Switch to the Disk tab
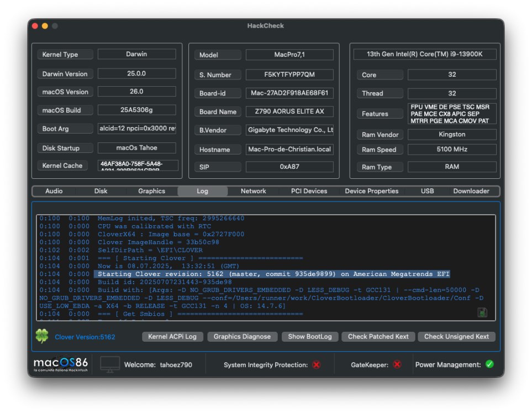 pos(101,191)
